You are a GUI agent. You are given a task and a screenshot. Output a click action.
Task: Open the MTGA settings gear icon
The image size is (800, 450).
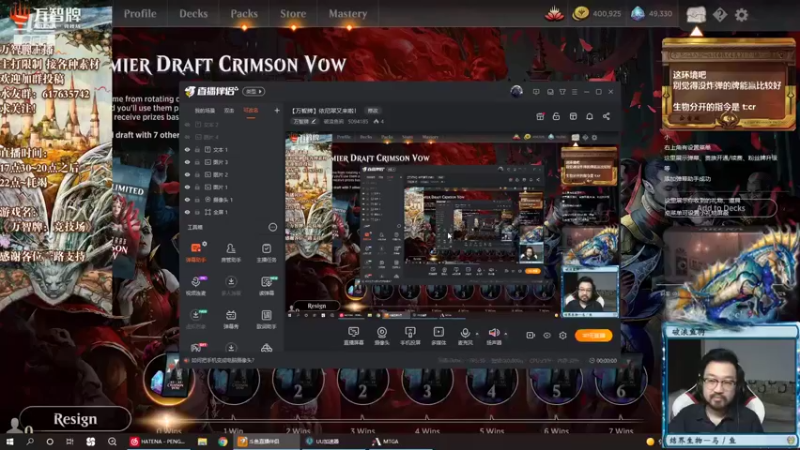(x=741, y=15)
